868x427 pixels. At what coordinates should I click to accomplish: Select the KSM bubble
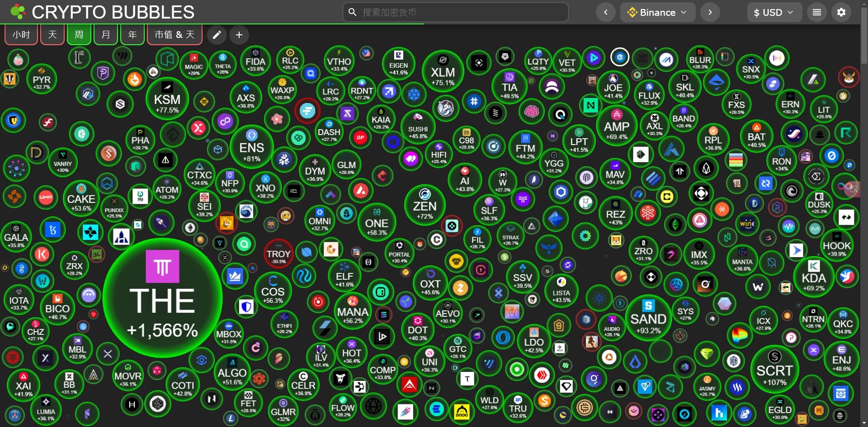click(167, 99)
